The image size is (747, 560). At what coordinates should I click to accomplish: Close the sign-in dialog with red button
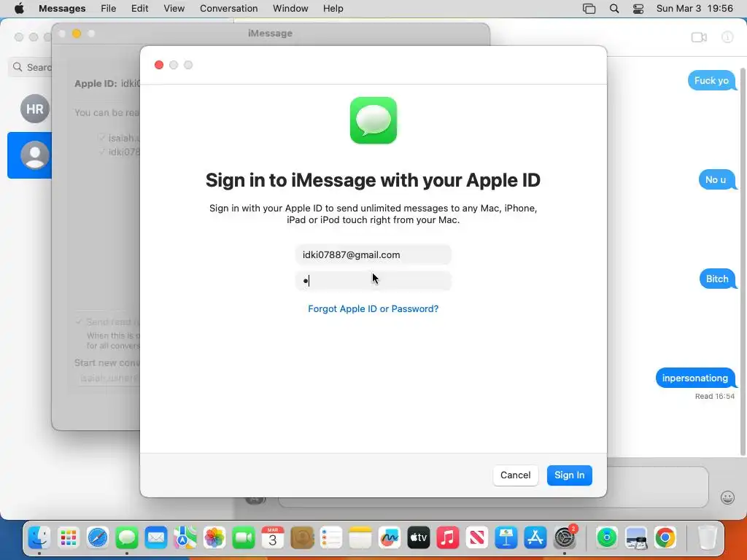pyautogui.click(x=159, y=65)
